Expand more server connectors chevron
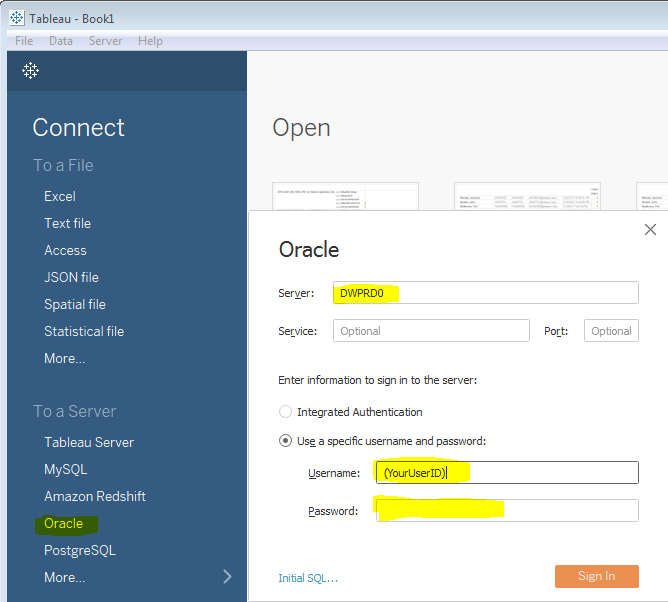 pyautogui.click(x=227, y=577)
